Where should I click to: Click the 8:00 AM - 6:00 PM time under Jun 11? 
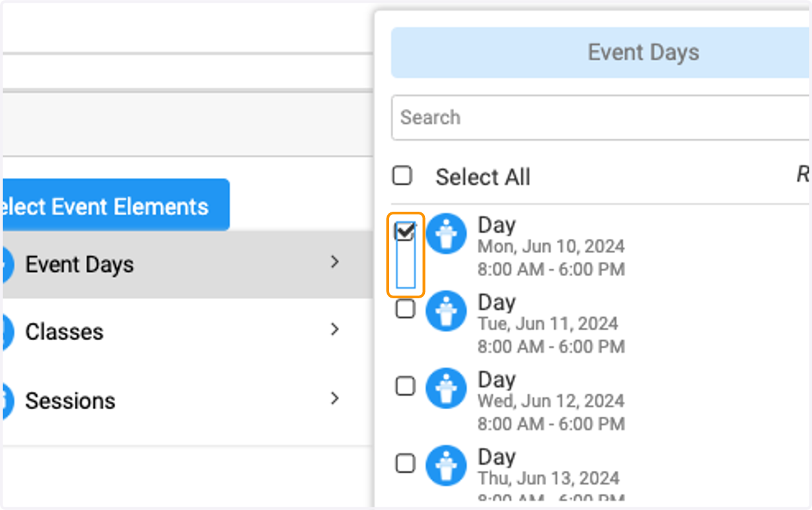click(x=551, y=347)
